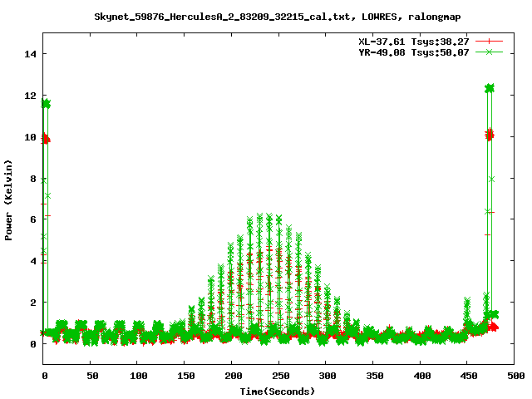Click x-axis tick label 200
Viewport: 532px width, 399px height.
tap(233, 376)
